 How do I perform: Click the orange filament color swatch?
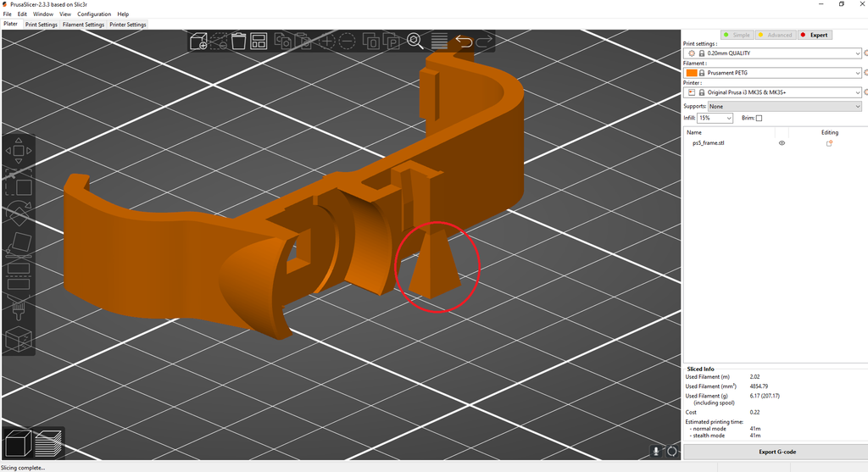click(691, 73)
